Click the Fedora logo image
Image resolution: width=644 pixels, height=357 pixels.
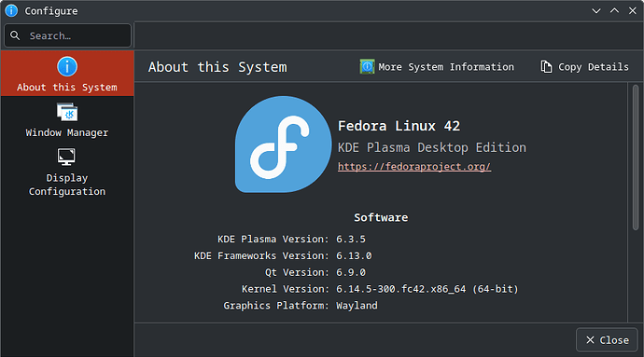point(283,144)
